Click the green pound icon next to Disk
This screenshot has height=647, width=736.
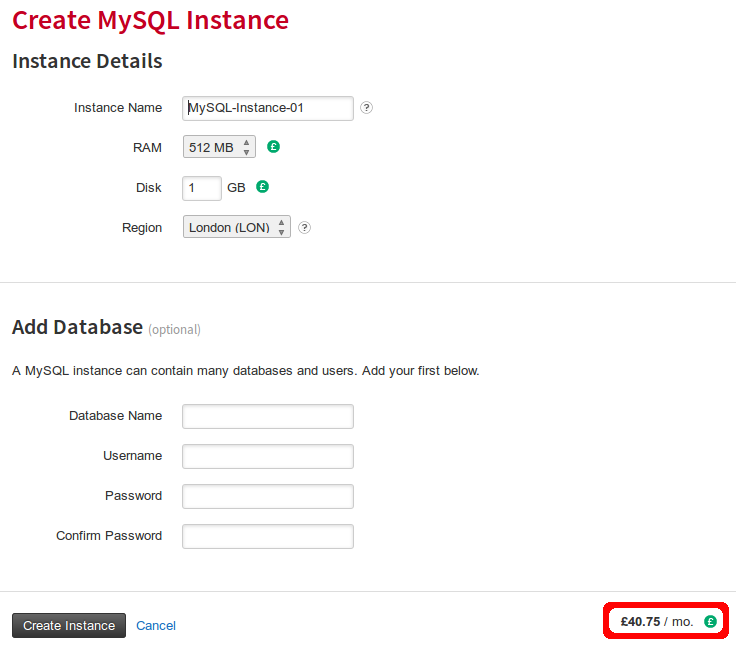(x=262, y=187)
